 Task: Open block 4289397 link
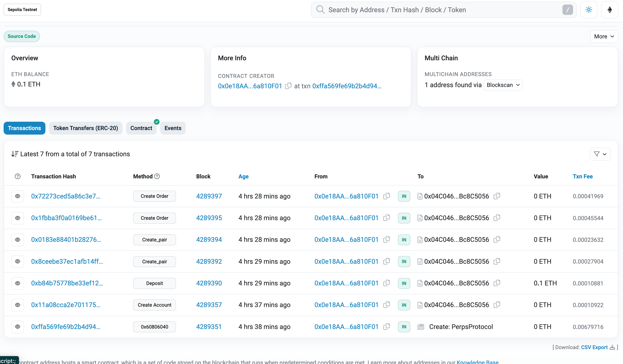click(x=209, y=196)
